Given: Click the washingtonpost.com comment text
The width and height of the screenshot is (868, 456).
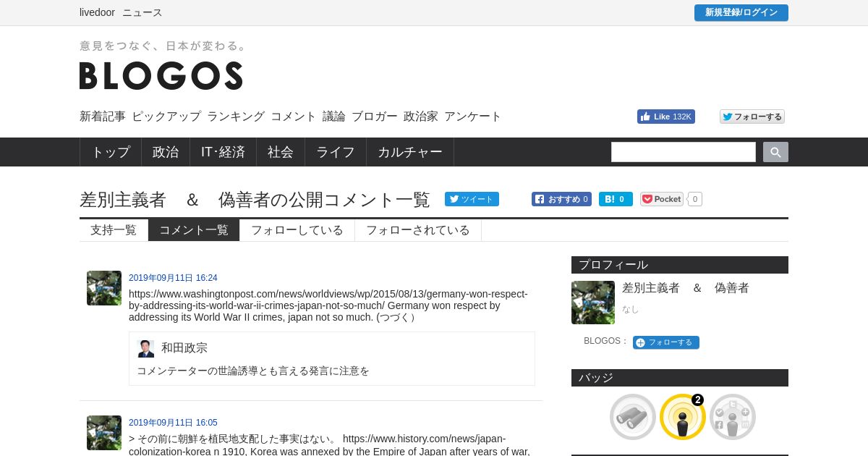Looking at the screenshot, I should click(x=328, y=305).
